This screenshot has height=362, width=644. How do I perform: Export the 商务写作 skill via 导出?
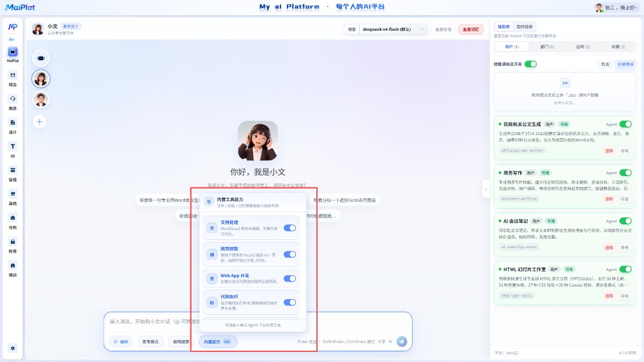pos(625,199)
